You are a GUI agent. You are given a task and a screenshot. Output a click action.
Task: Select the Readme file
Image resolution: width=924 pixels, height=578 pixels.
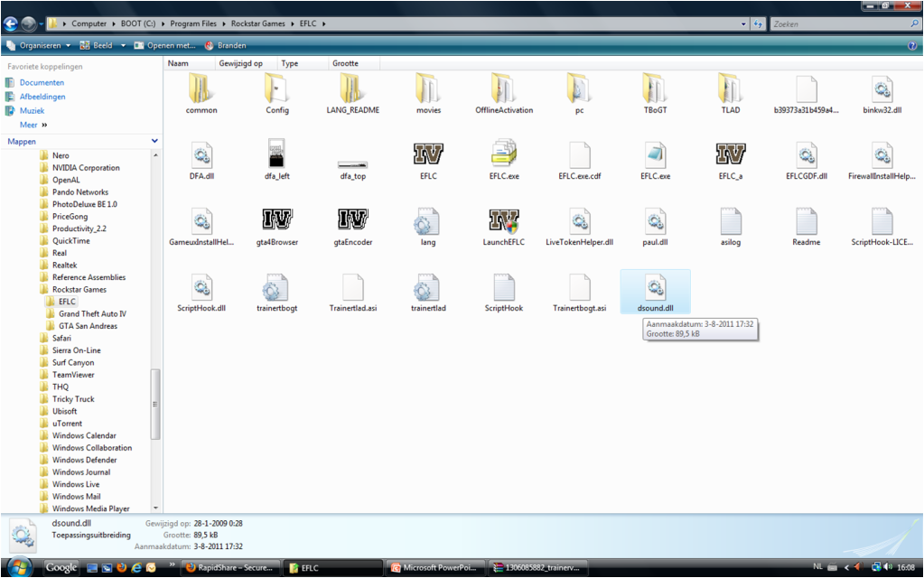click(x=807, y=227)
